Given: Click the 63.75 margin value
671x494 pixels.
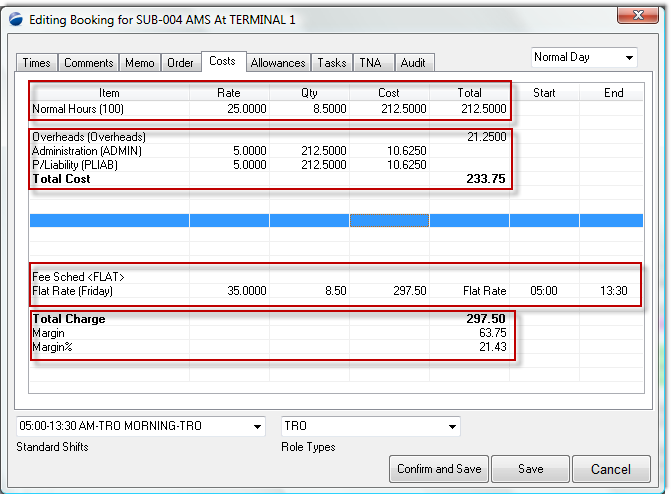Looking at the screenshot, I should pyautogui.click(x=493, y=333).
